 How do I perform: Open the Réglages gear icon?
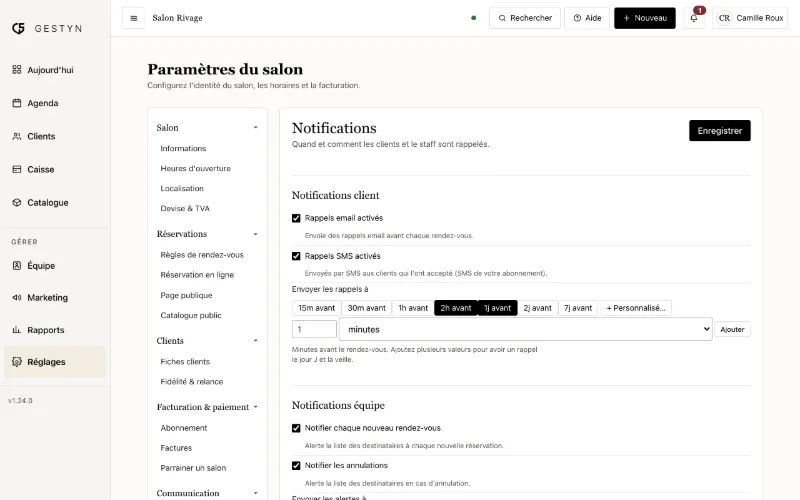pos(17,362)
